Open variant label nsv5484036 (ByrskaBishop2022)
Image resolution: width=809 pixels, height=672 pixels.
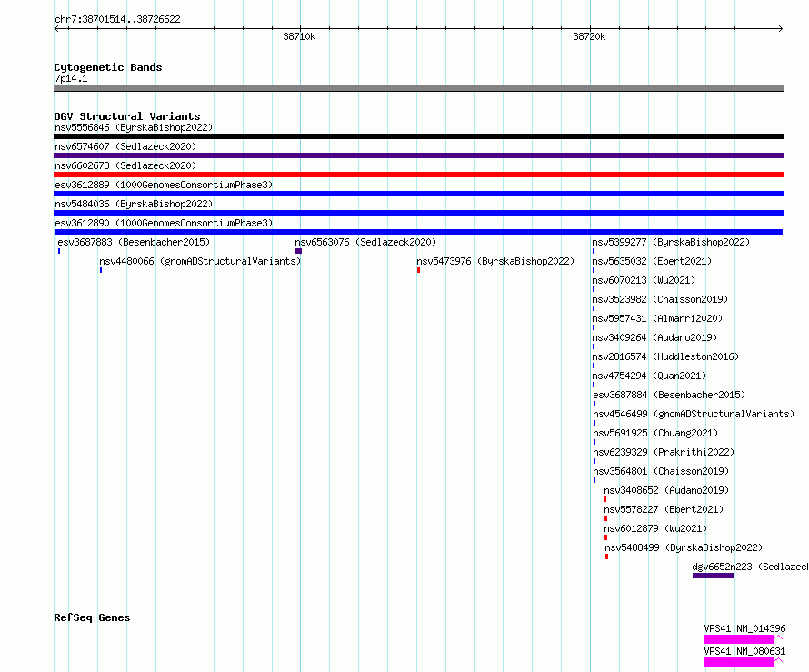click(134, 204)
